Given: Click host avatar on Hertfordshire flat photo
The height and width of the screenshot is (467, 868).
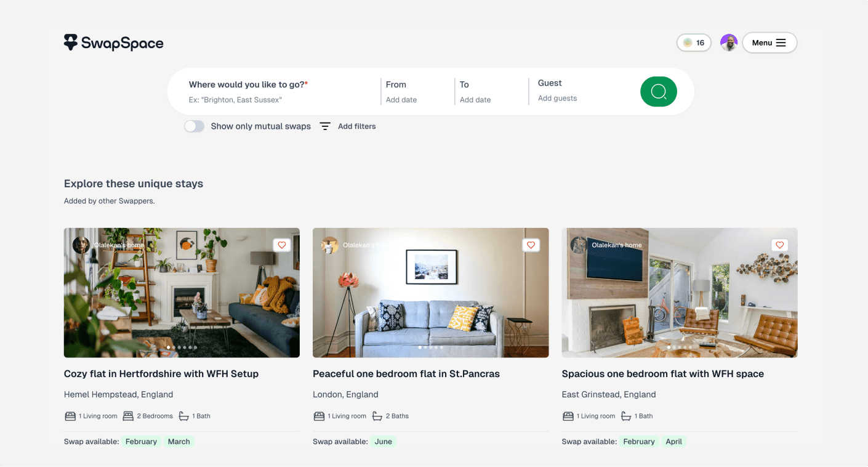Looking at the screenshot, I should (x=81, y=245).
